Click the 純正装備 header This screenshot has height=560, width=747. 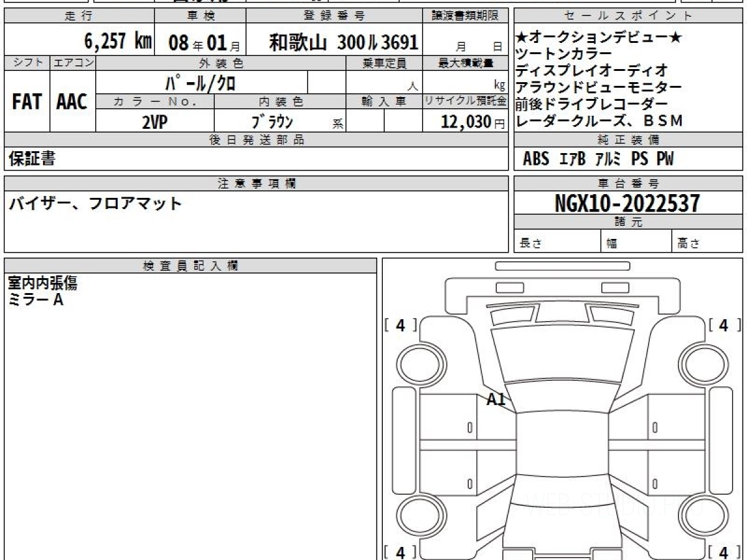coord(628,140)
